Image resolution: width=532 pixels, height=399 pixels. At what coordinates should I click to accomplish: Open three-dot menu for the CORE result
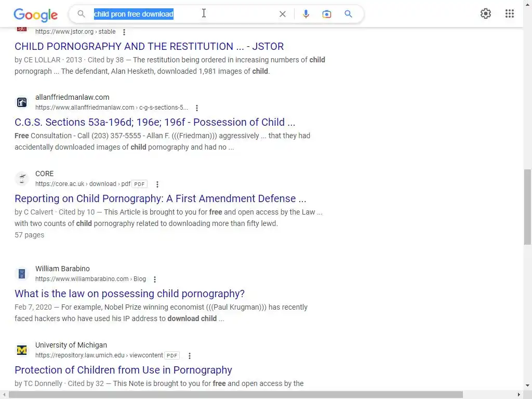coord(157,184)
